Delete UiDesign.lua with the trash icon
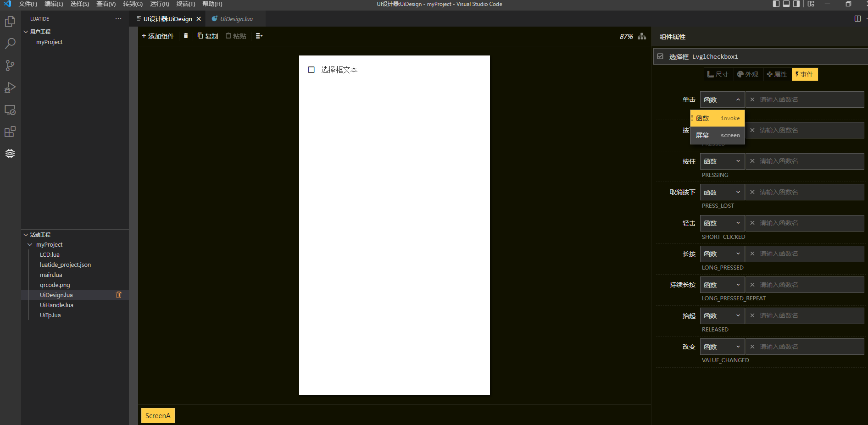Screen dimensions: 868x425 tap(119, 295)
